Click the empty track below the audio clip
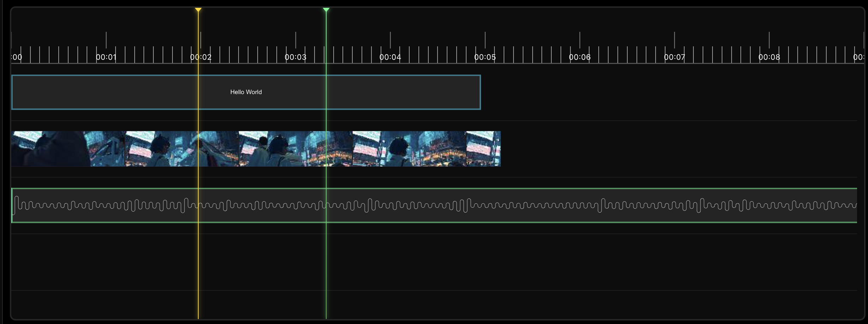The image size is (868, 324). 424,262
